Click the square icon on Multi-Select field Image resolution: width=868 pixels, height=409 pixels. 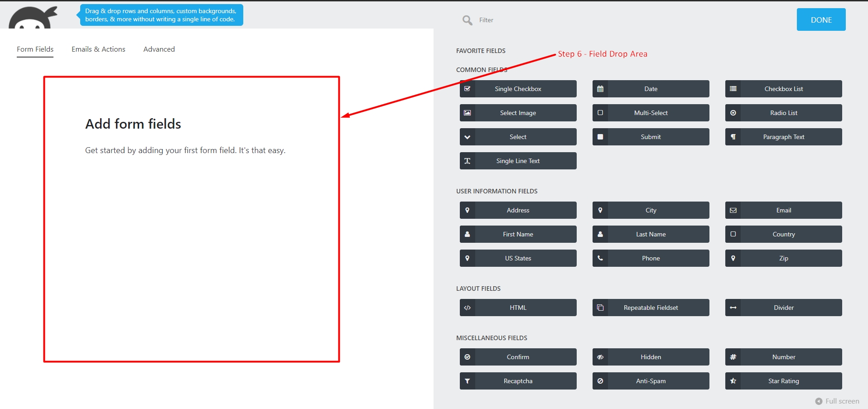click(x=600, y=113)
